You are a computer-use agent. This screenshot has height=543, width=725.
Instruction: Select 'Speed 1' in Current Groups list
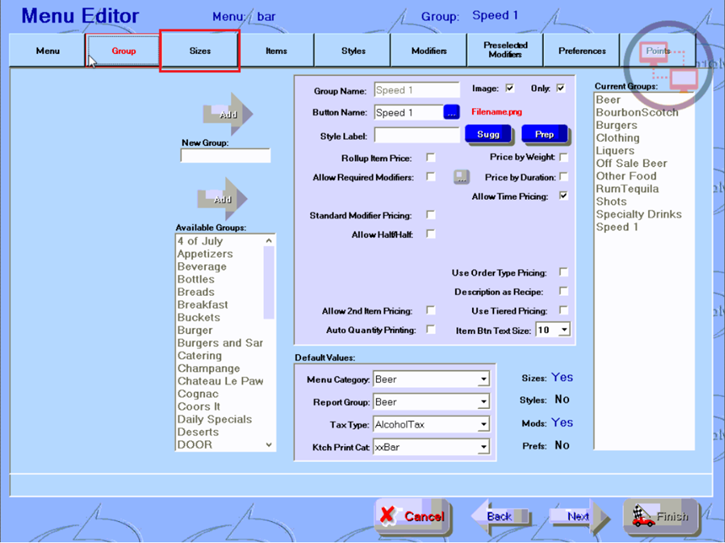(x=644, y=227)
